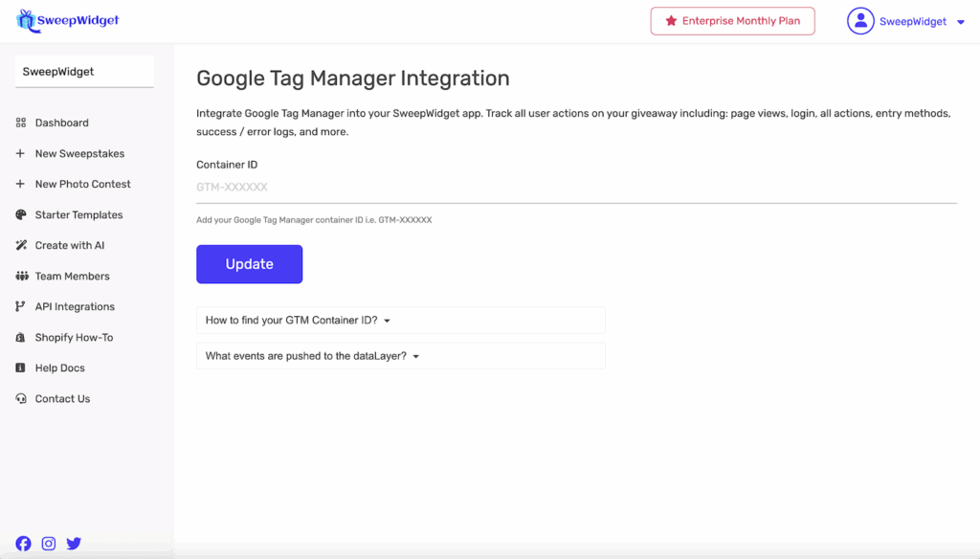Click the Create with AI wand icon
Viewport: 980px width, 559px height.
pyautogui.click(x=21, y=245)
